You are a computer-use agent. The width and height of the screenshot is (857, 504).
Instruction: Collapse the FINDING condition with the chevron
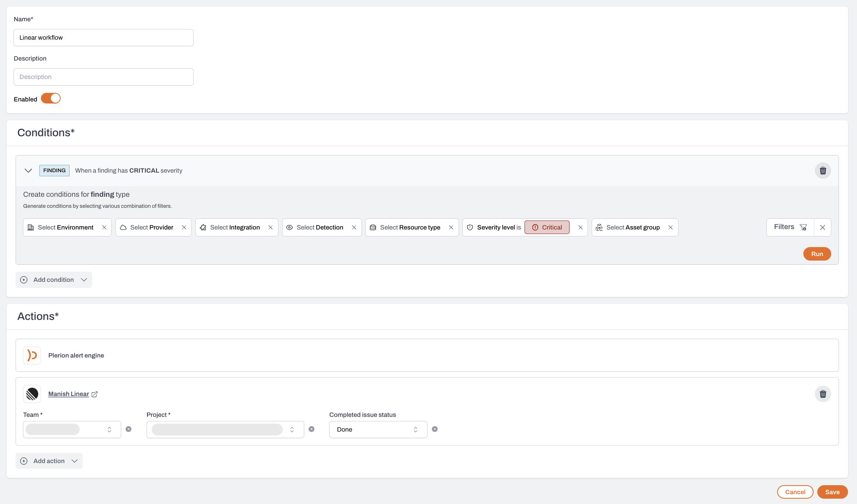(28, 171)
